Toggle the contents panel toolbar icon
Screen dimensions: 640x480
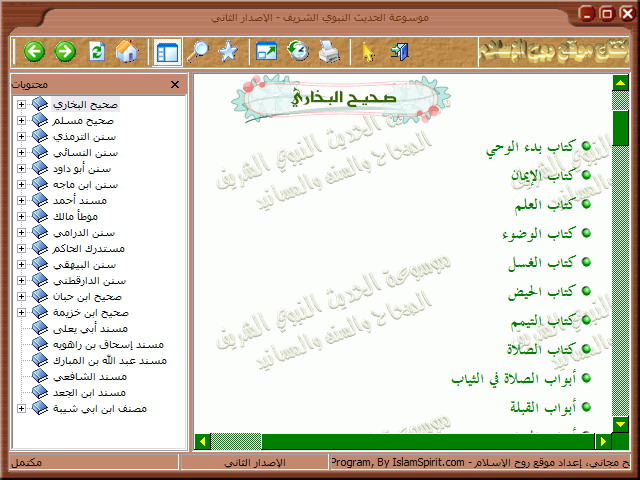click(x=167, y=52)
